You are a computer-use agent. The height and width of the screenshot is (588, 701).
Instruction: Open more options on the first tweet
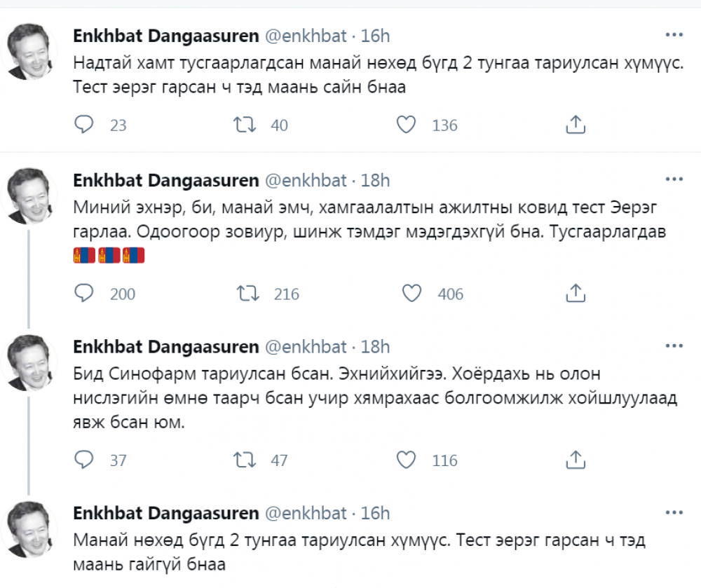coord(674,35)
